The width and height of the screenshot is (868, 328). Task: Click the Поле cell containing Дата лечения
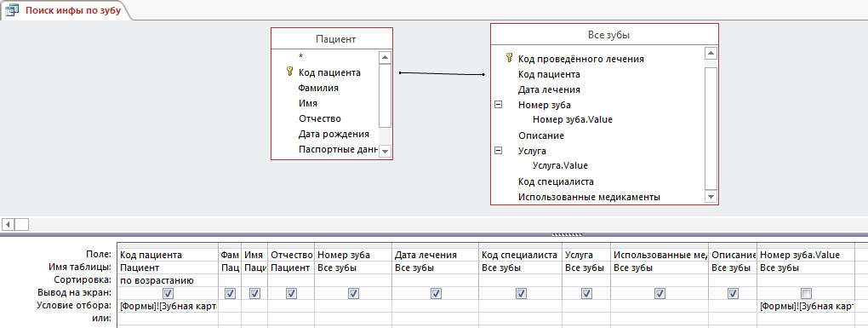pos(436,255)
